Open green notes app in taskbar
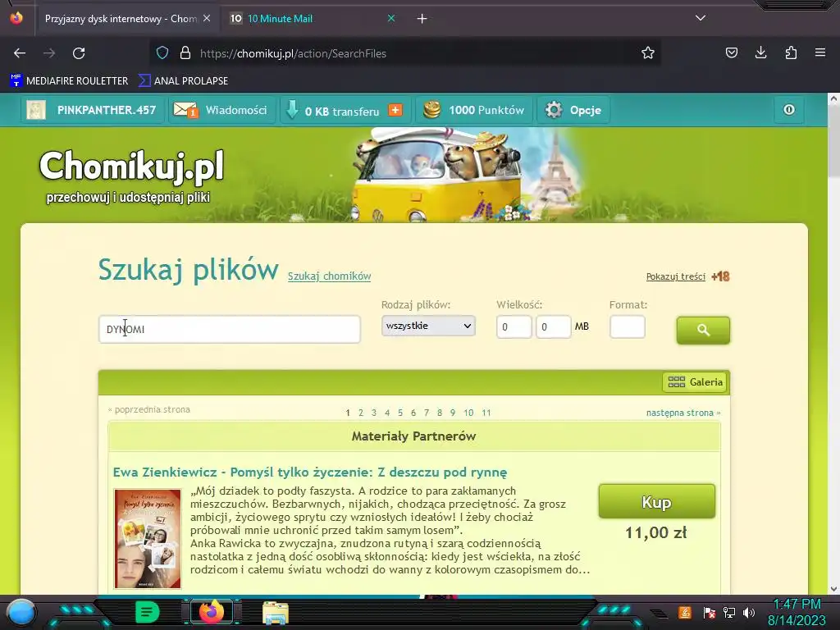This screenshot has height=630, width=840. pos(147,612)
